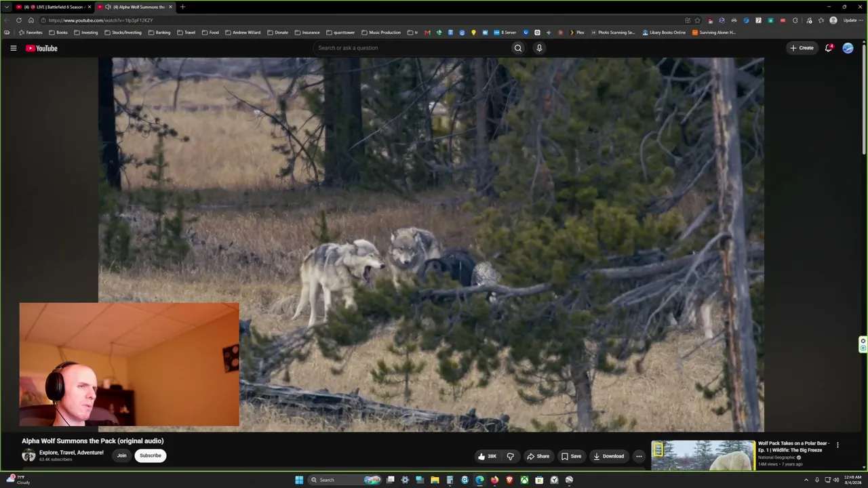The width and height of the screenshot is (868, 488).
Task: Open YouTube notifications bell
Action: click(x=829, y=48)
